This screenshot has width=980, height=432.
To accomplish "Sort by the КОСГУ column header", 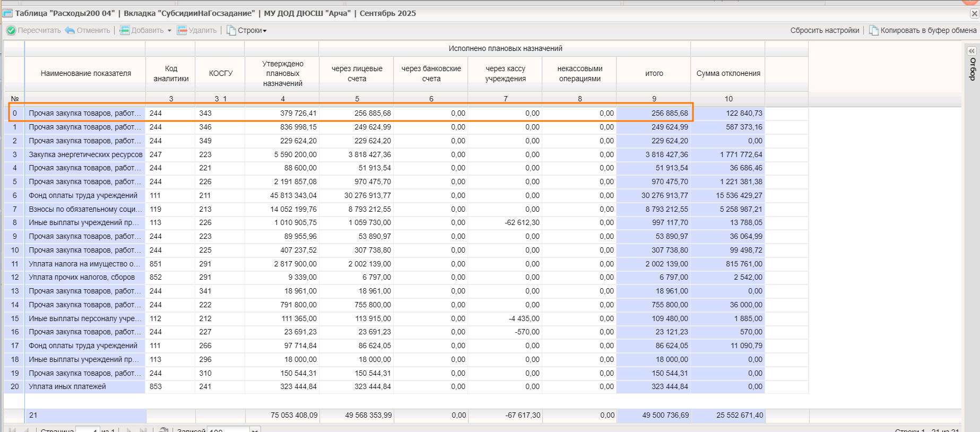I will coord(220,73).
